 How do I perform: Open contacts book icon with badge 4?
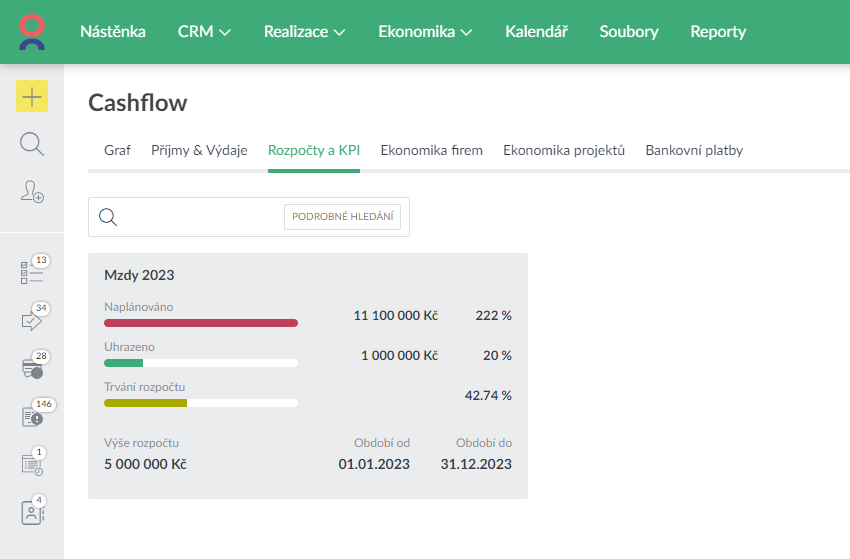coord(32,512)
